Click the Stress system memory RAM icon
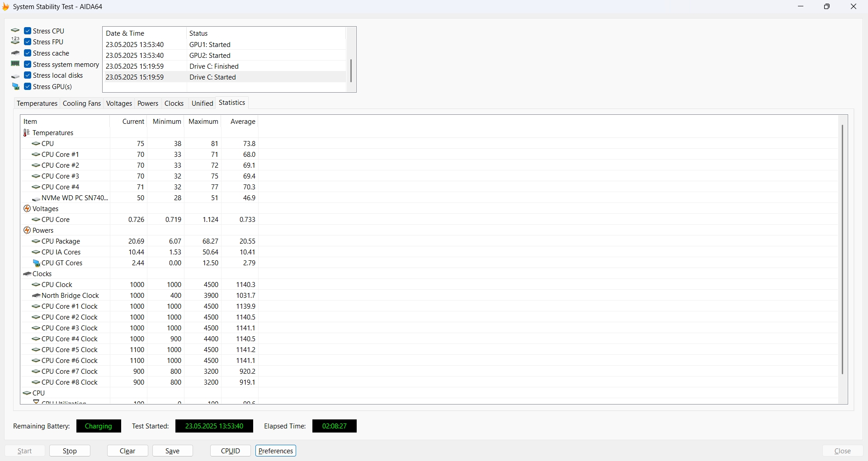Image resolution: width=868 pixels, height=461 pixels. point(15,65)
